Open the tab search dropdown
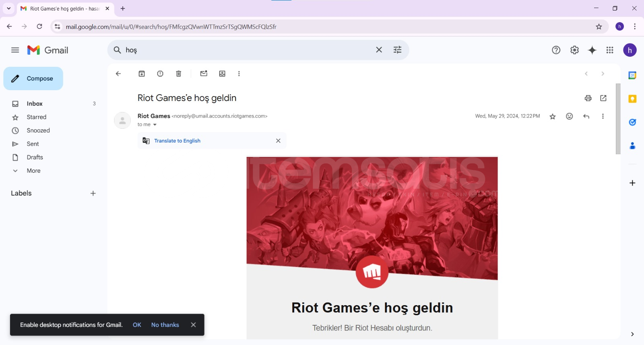Image resolution: width=644 pixels, height=345 pixels. 8,8
